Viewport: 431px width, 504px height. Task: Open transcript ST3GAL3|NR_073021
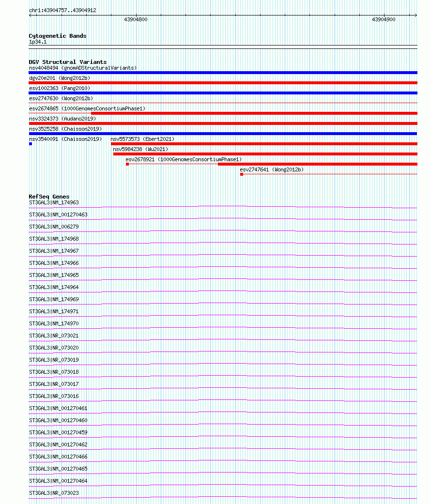coord(54,336)
